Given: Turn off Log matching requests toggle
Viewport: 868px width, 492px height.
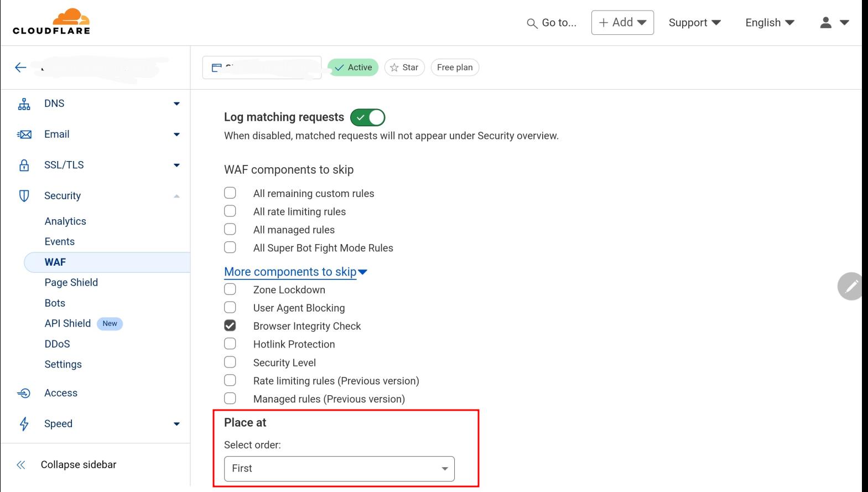Looking at the screenshot, I should pyautogui.click(x=367, y=117).
